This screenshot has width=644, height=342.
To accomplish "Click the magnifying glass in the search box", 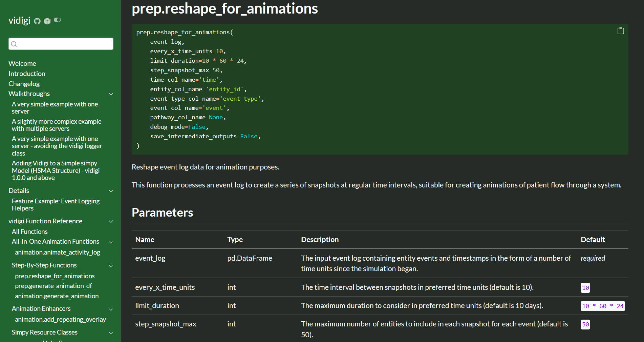I will pos(14,44).
